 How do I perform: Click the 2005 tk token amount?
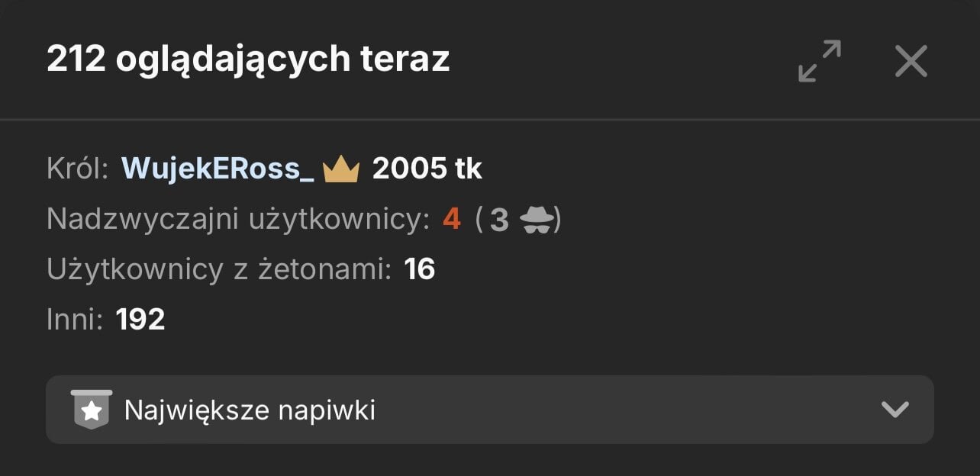point(427,169)
